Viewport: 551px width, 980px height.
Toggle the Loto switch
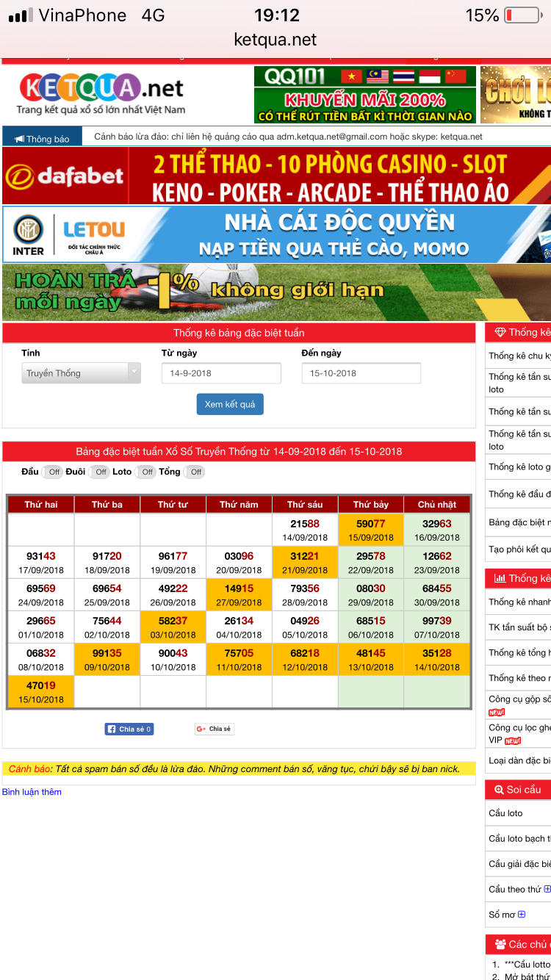(145, 472)
